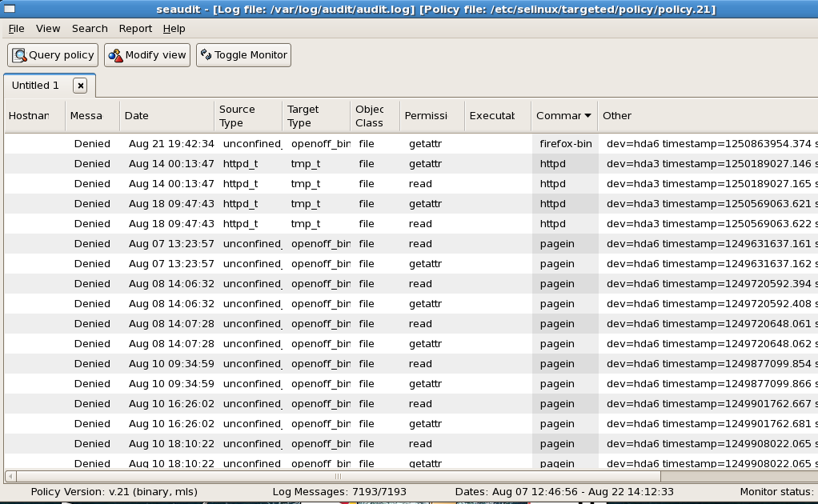Screen dimensions: 818x504
Task: Open the File menu
Action: point(16,29)
